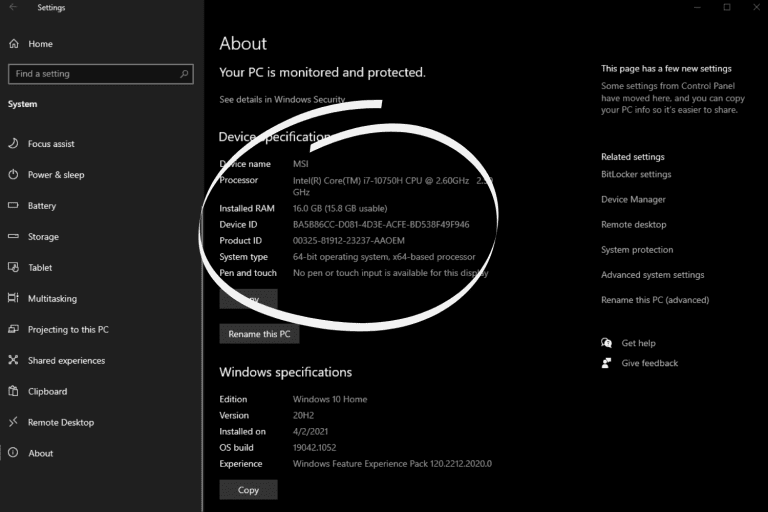Open the Device Manager link
This screenshot has width=768, height=512.
(633, 200)
